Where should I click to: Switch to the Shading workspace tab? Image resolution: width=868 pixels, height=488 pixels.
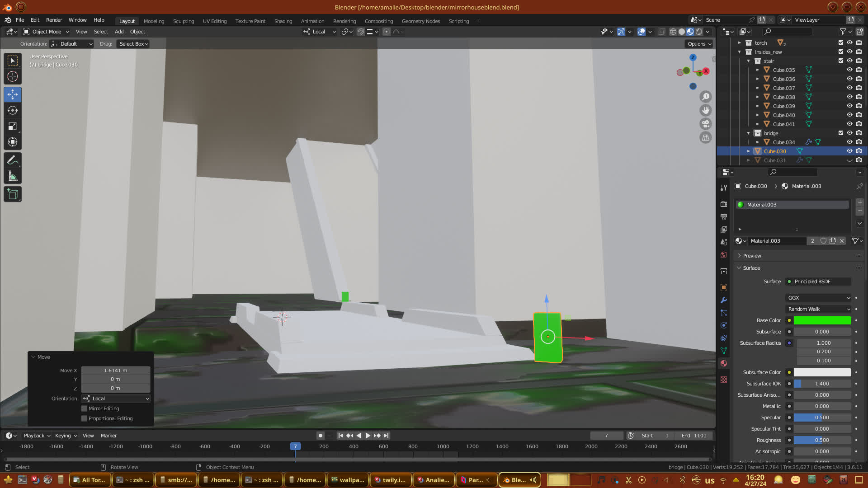[x=283, y=21]
